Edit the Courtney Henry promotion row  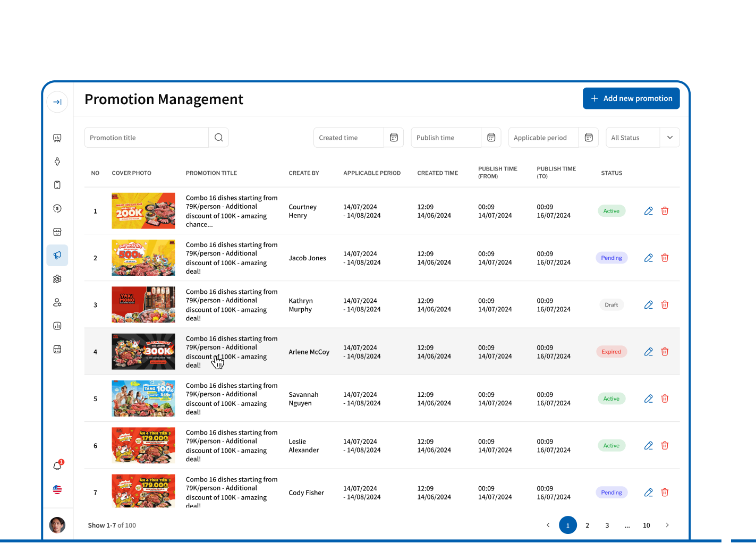coord(648,211)
